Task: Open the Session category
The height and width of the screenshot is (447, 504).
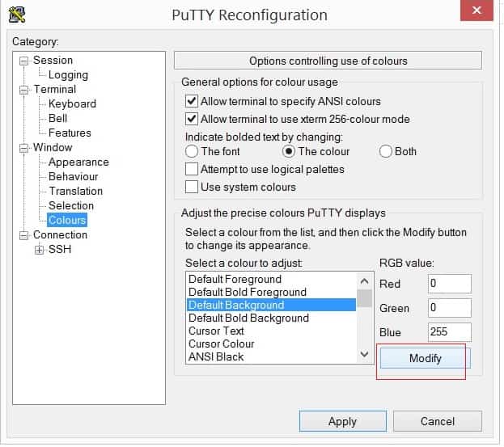Action: coord(53,60)
